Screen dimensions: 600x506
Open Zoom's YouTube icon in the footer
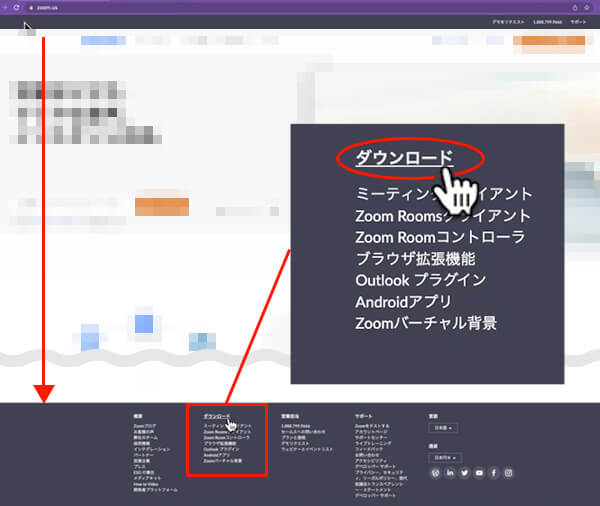point(479,473)
